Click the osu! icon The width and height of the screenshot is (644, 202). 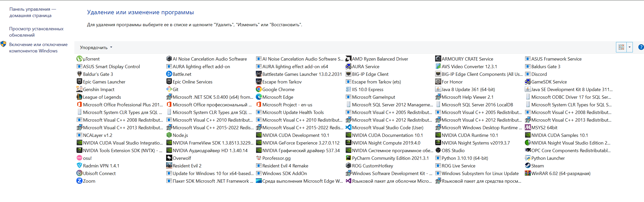(79, 158)
